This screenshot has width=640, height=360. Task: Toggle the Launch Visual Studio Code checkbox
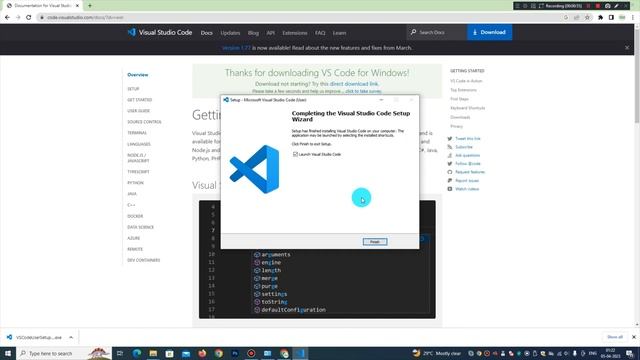pos(295,154)
